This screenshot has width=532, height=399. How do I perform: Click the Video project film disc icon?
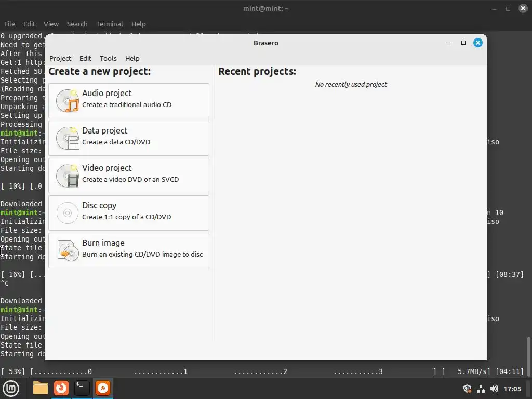click(68, 176)
